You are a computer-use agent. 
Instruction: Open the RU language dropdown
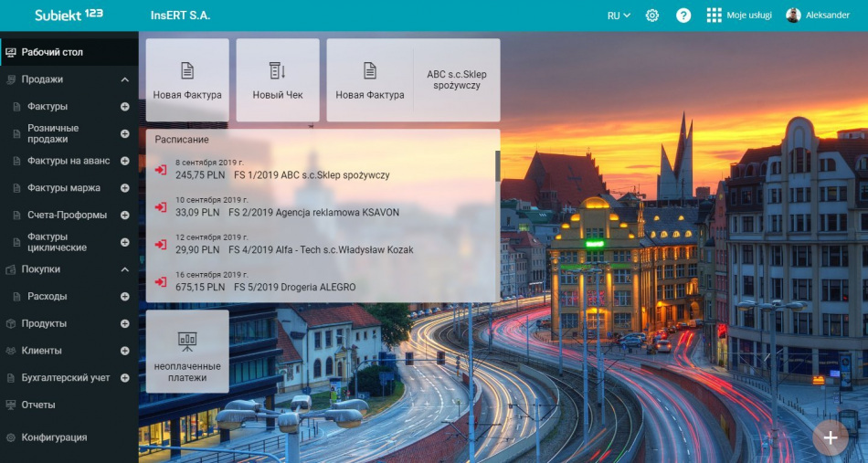[x=619, y=16]
